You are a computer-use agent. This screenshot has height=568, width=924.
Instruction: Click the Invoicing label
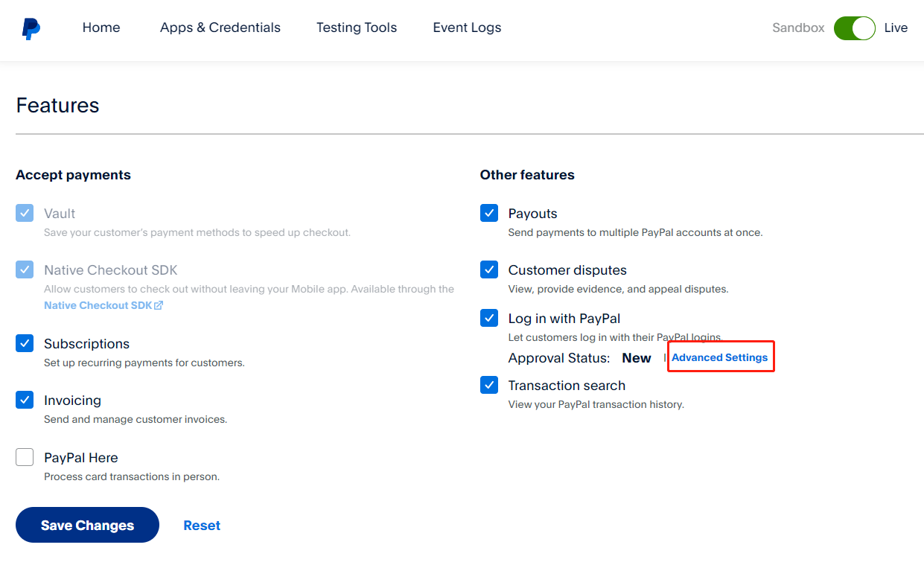[72, 401]
